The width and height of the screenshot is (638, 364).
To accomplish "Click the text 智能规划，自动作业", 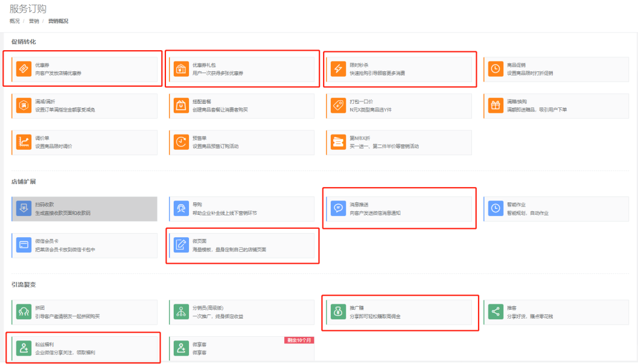I will click(528, 213).
